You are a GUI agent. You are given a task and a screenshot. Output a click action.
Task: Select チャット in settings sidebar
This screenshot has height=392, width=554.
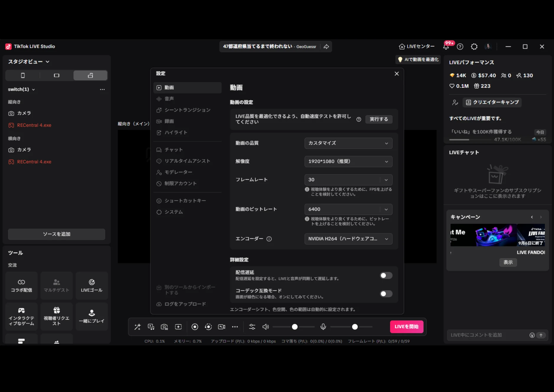click(x=187, y=150)
